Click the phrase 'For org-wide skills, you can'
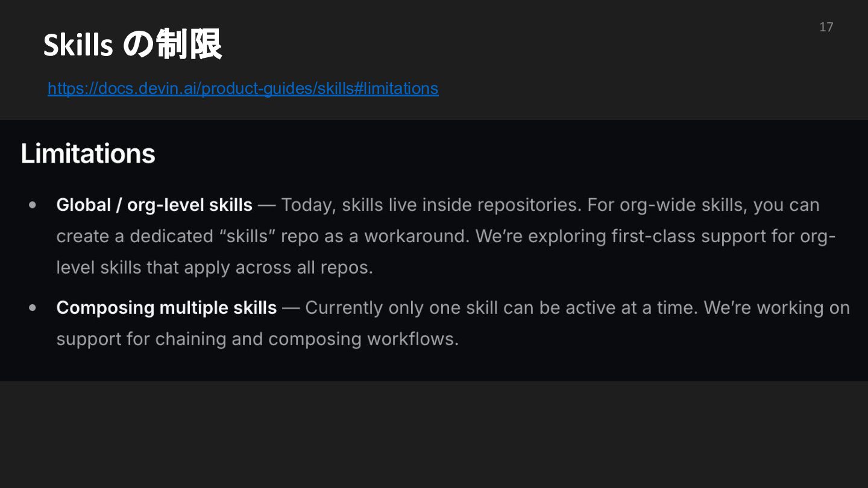Viewport: 868px width, 488px height. click(703, 205)
